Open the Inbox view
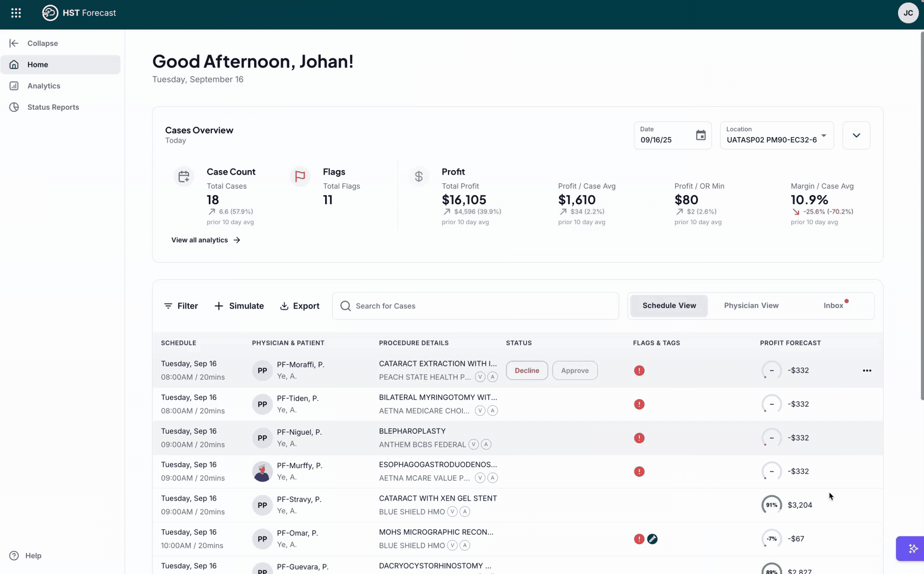The width and height of the screenshot is (924, 574). tap(833, 305)
